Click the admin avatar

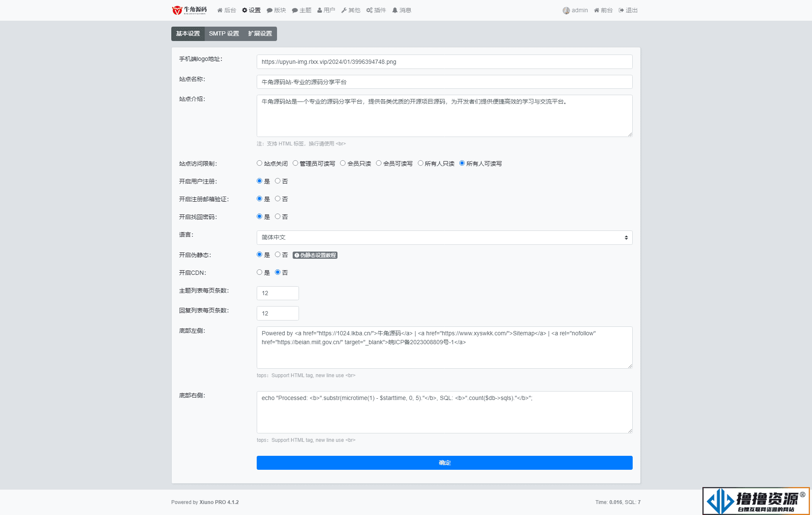coord(566,11)
